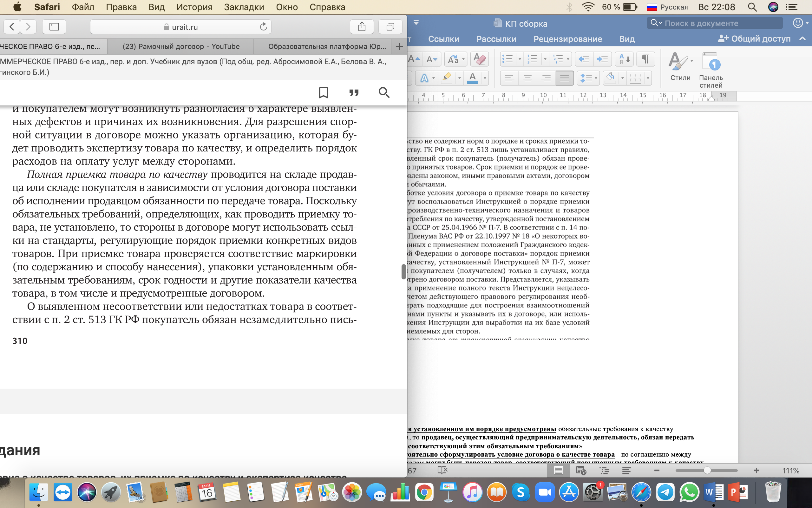Click Поиск в документе search field

[715, 23]
